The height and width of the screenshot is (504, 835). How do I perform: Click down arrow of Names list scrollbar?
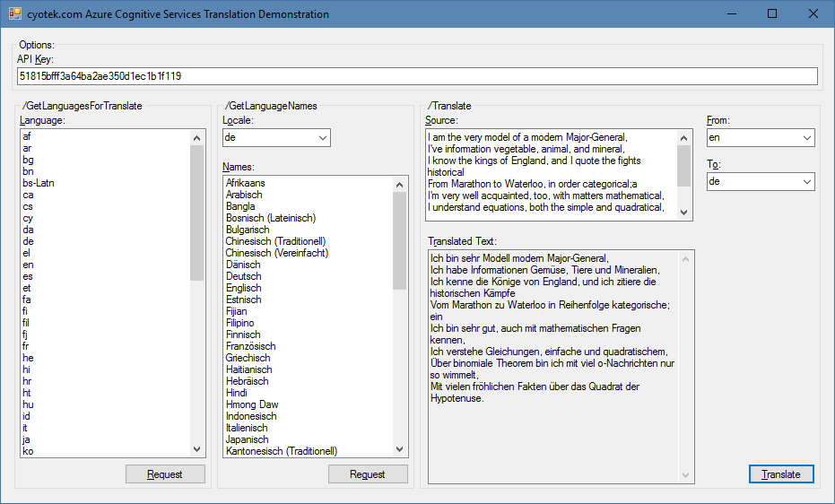(x=400, y=449)
